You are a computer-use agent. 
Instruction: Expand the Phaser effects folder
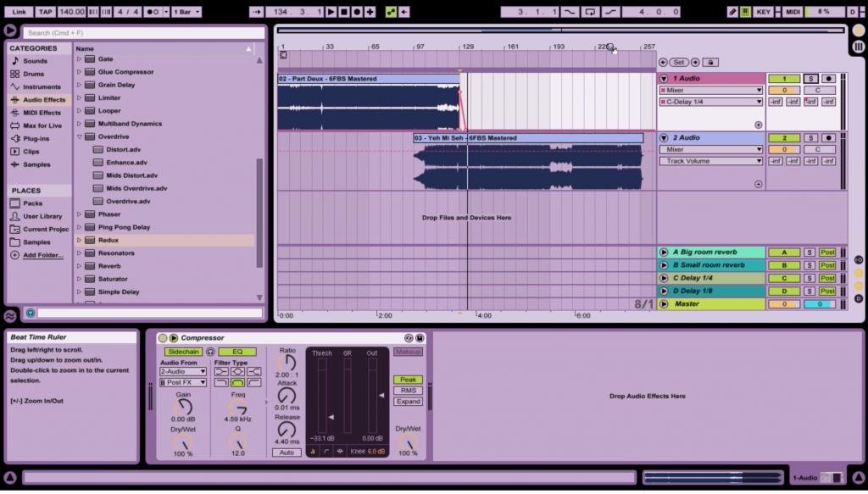click(x=77, y=214)
